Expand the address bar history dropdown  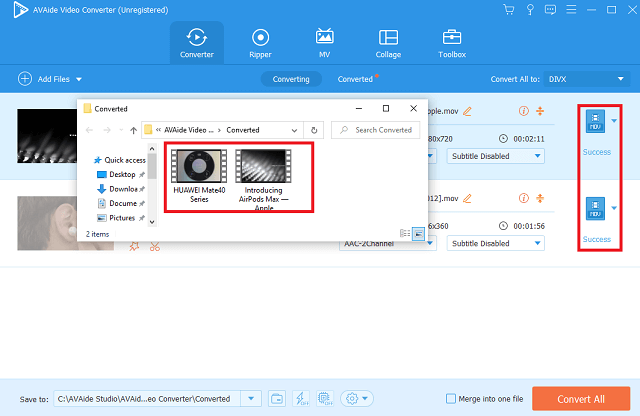click(x=294, y=131)
